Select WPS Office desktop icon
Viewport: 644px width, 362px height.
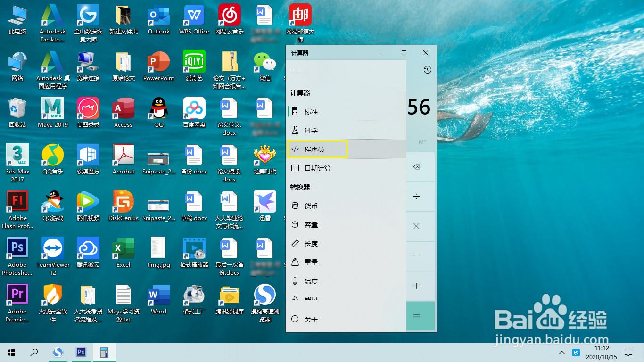click(x=194, y=20)
